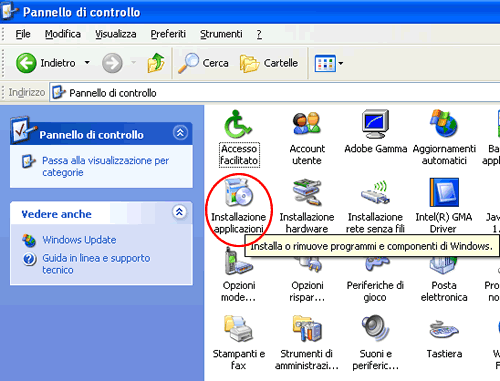Image resolution: width=500 pixels, height=381 pixels.
Task: Open Installazione applicazioni icon
Action: pos(239,192)
